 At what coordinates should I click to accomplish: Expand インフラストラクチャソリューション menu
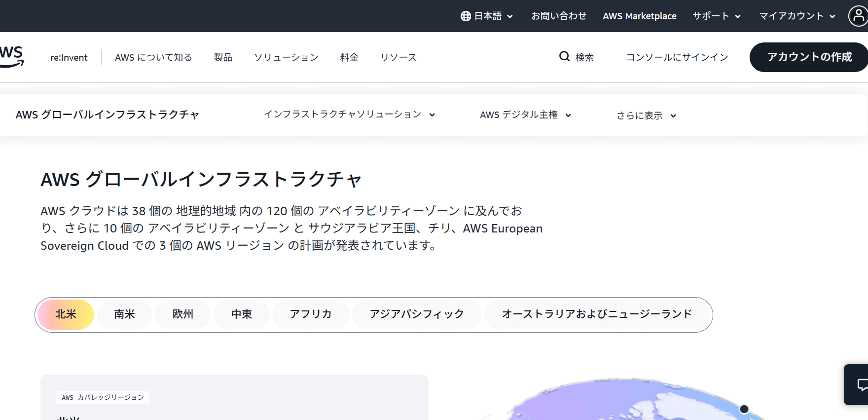349,115
